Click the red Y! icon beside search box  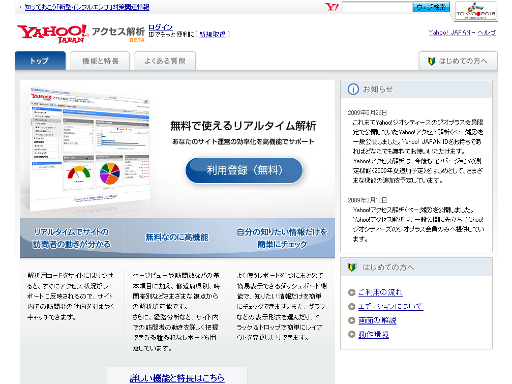(x=332, y=7)
